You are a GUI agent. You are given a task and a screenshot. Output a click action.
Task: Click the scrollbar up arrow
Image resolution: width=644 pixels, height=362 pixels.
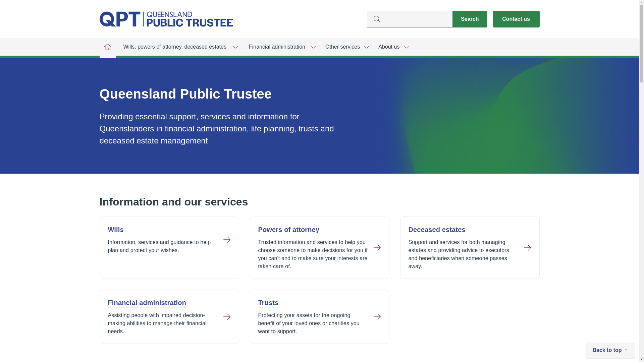tap(641, 3)
